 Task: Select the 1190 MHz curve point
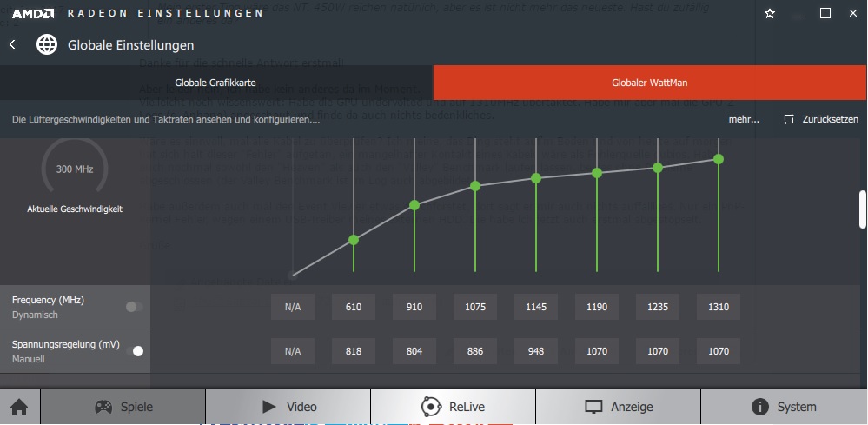[x=597, y=173]
